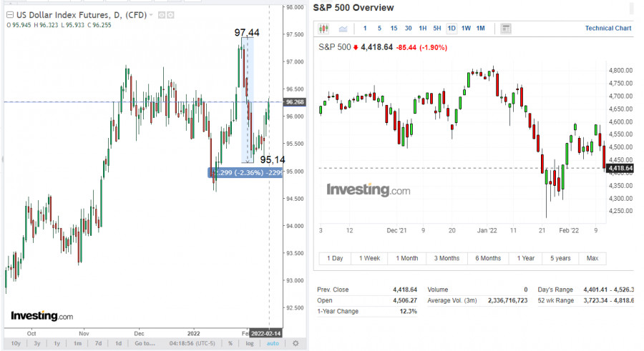Open the Technical Chart link

pos(608,29)
